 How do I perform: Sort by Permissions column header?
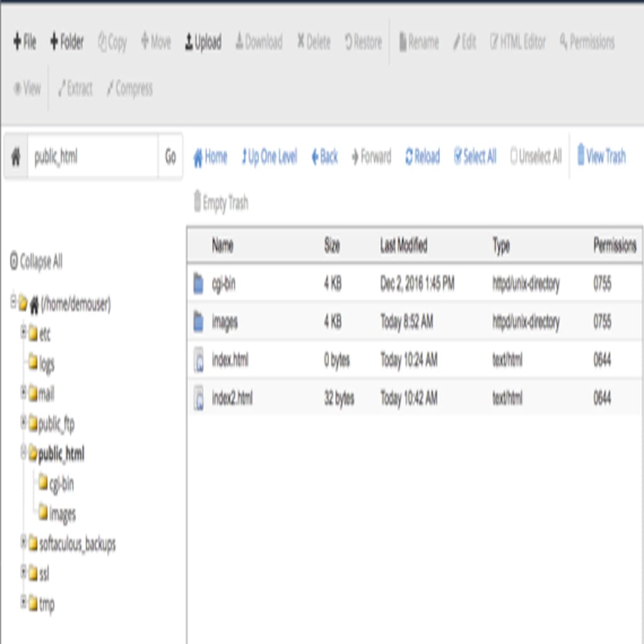[x=615, y=246]
